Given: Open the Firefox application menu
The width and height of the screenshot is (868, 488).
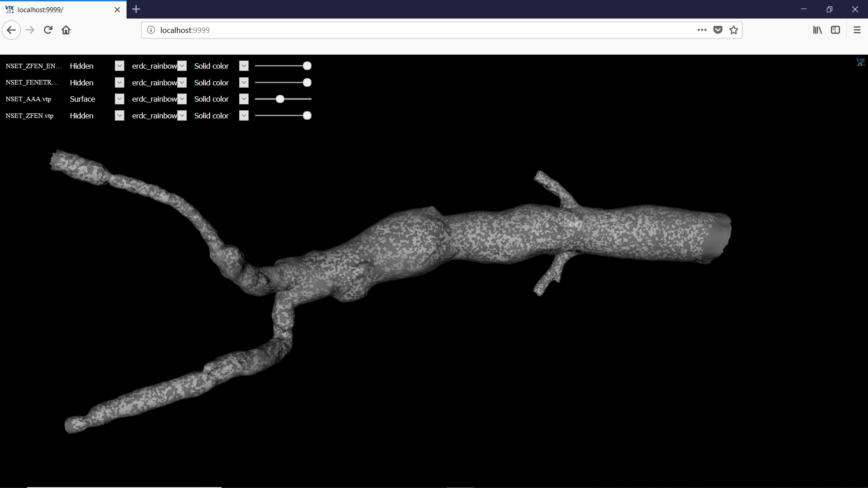Looking at the screenshot, I should tap(857, 30).
